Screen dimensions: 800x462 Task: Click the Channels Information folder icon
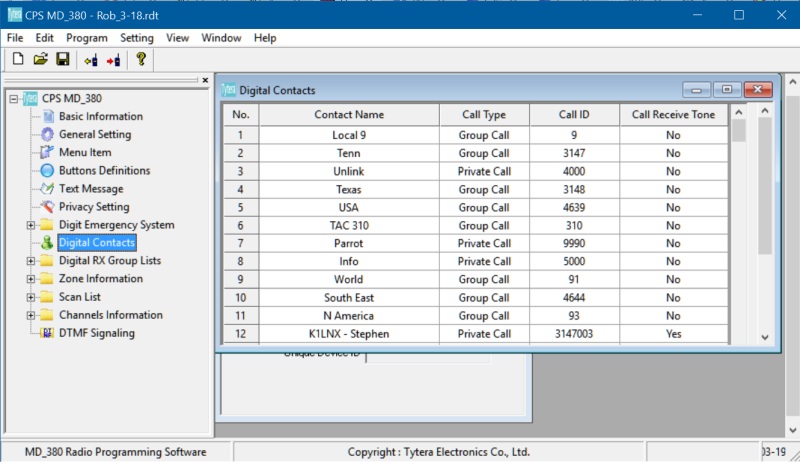47,315
